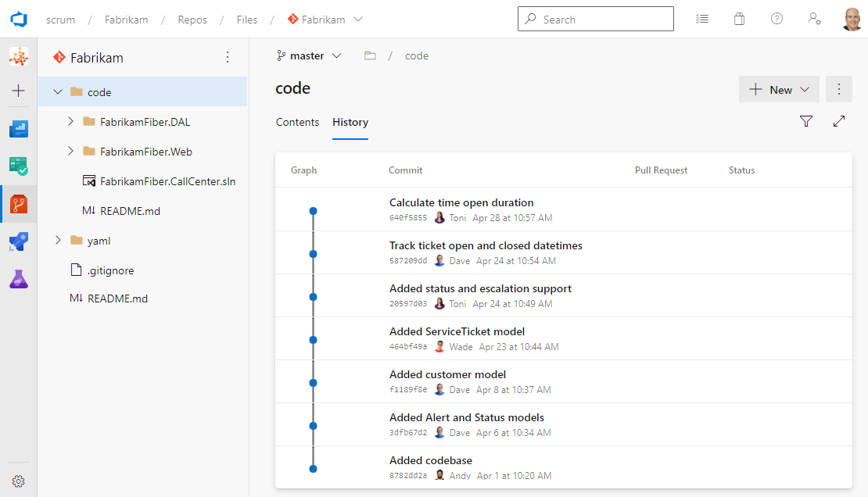Click commit hash 464bf49a
The image size is (868, 497).
click(408, 347)
